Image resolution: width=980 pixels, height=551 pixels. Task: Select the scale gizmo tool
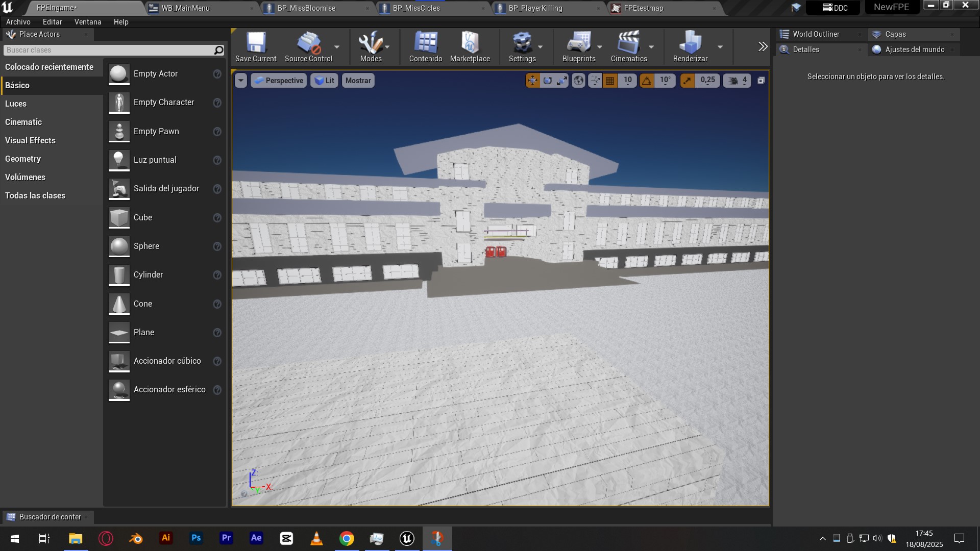coord(562,81)
